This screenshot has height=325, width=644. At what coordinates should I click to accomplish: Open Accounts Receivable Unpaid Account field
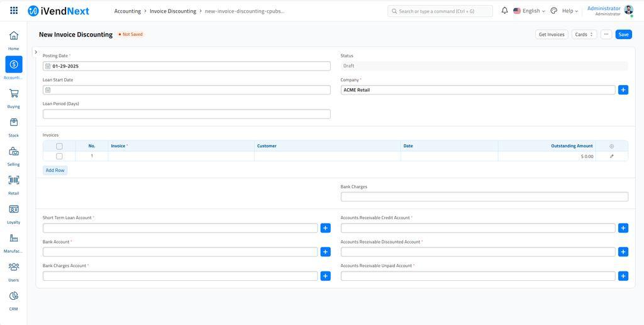[x=478, y=276]
